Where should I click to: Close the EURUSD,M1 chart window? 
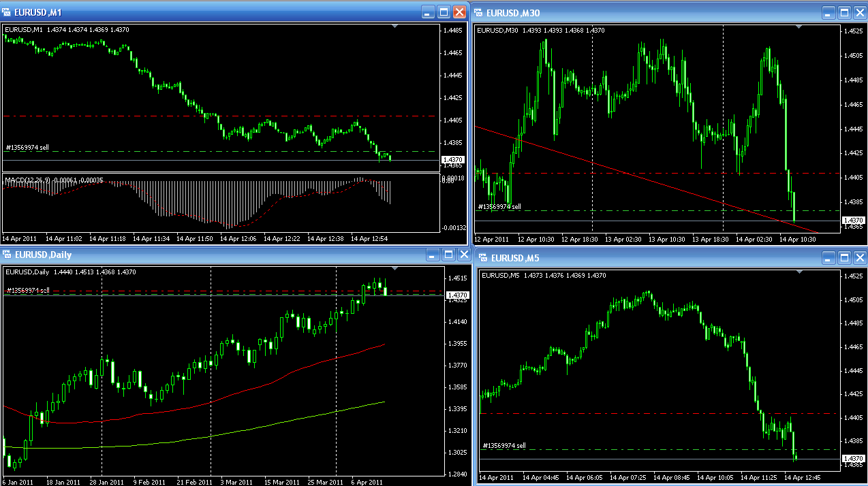tap(460, 12)
